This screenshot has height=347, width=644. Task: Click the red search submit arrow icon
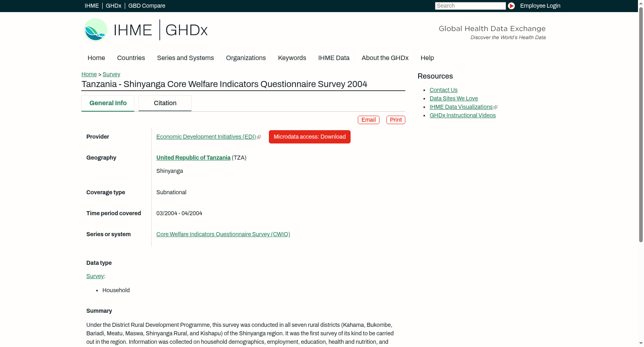coord(511,6)
